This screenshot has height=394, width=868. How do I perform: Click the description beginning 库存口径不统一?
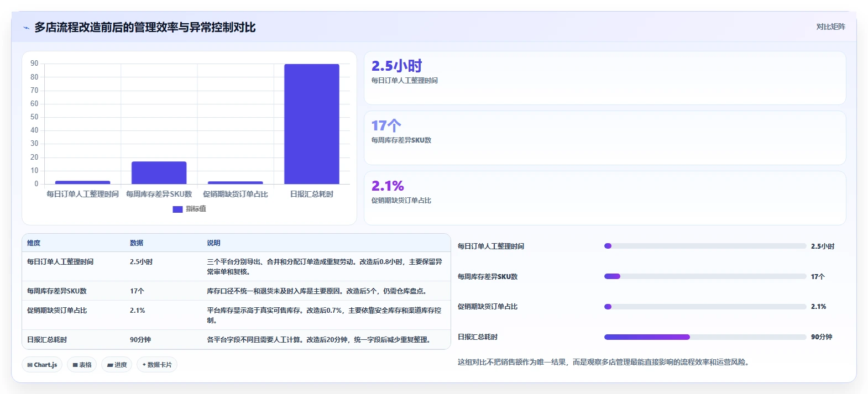tap(317, 291)
